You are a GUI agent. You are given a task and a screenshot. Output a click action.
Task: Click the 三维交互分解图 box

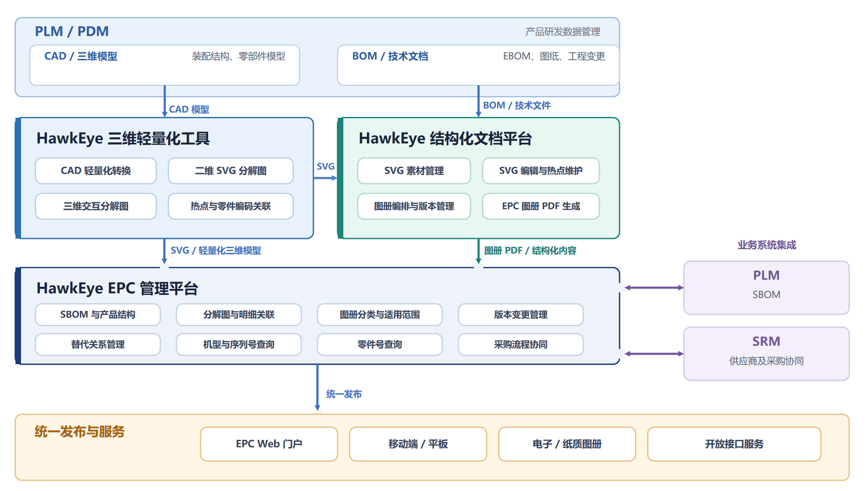pyautogui.click(x=96, y=206)
